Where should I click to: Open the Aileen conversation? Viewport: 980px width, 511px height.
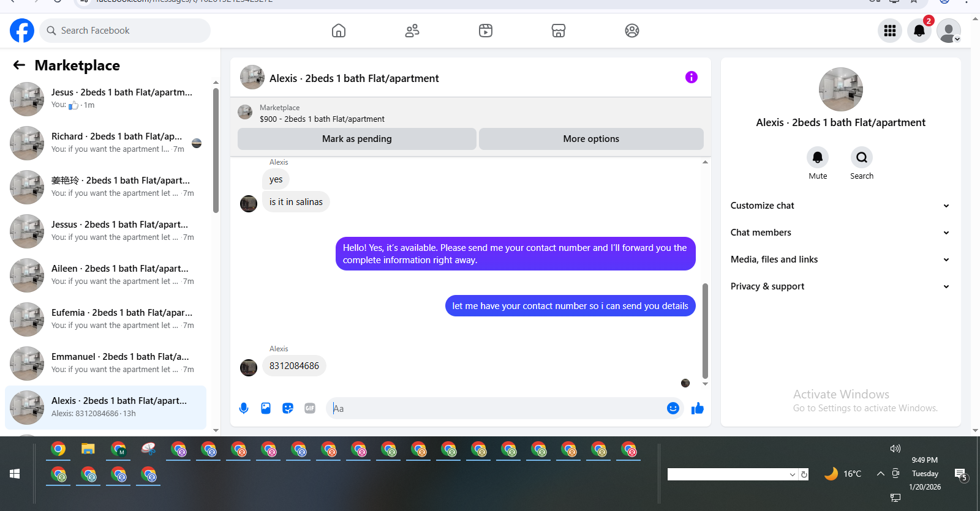(x=105, y=275)
